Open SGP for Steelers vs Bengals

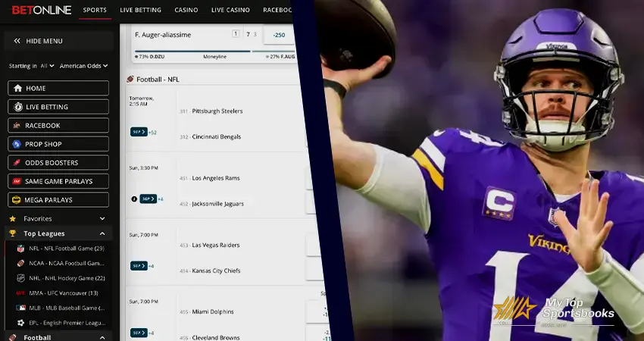(139, 132)
